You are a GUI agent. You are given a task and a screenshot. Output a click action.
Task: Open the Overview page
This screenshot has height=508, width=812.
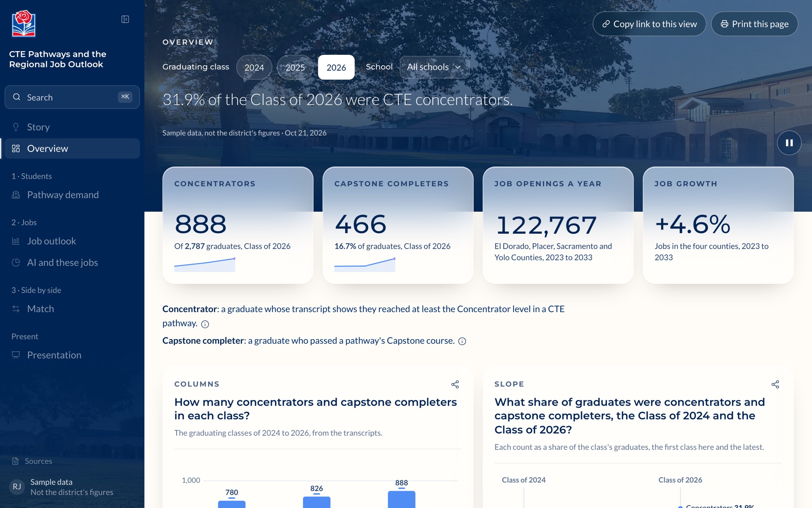tap(72, 148)
